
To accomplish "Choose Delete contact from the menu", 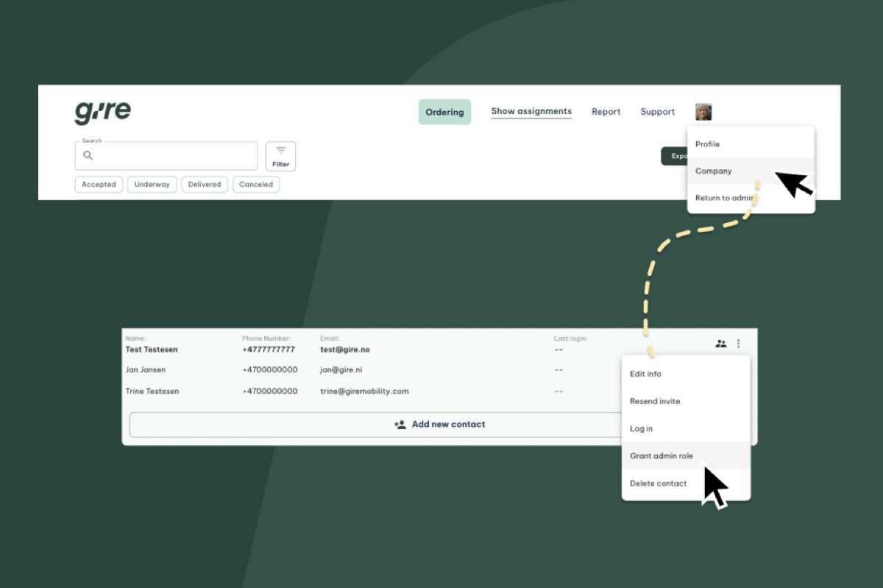I will tap(659, 483).
